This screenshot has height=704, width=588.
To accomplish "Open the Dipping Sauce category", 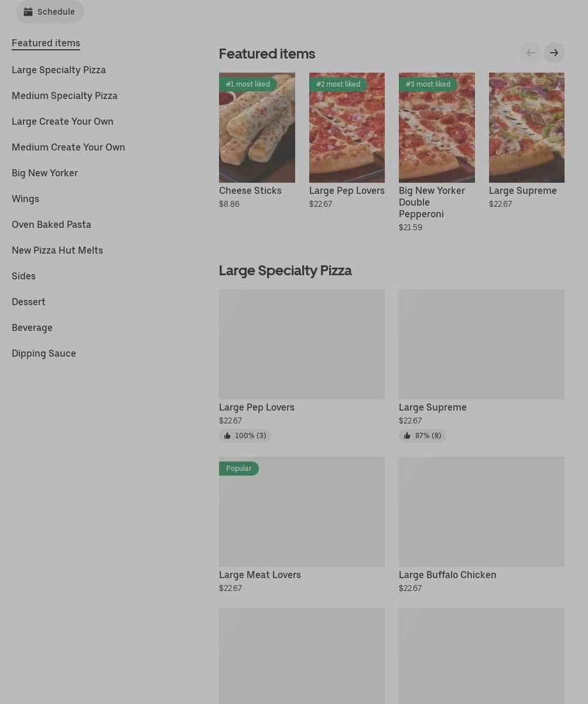I will coord(44,353).
